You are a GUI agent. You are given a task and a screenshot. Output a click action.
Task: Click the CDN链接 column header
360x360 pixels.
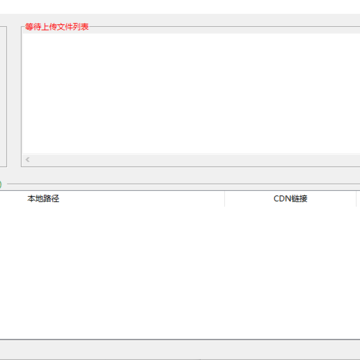point(290,199)
